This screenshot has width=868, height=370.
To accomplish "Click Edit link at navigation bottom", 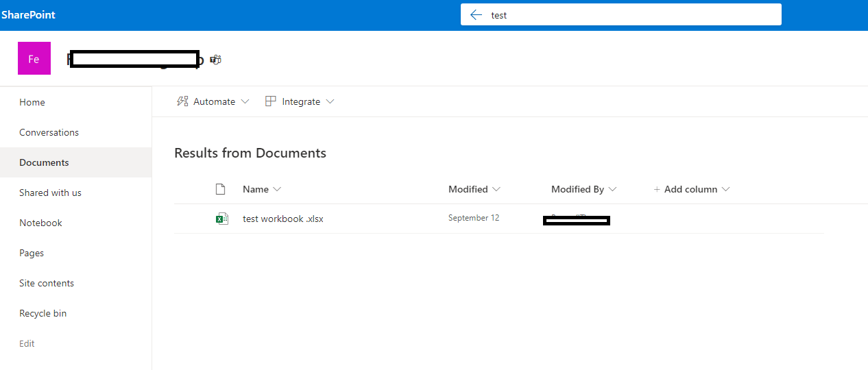I will coord(27,343).
